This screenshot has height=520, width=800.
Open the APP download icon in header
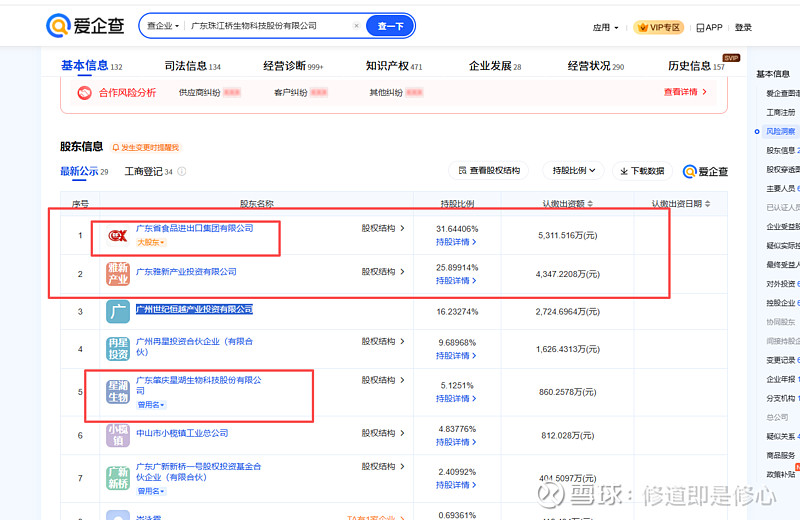tap(709, 27)
